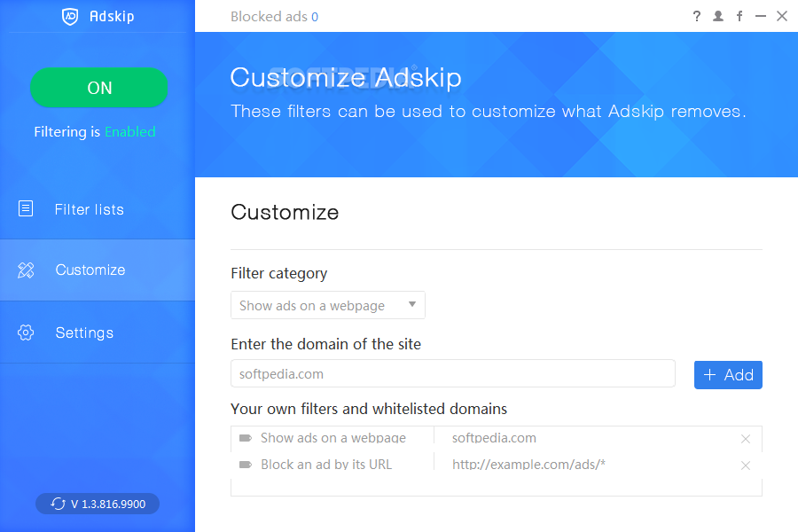Delete the example.com/ads URL filter

point(746,465)
